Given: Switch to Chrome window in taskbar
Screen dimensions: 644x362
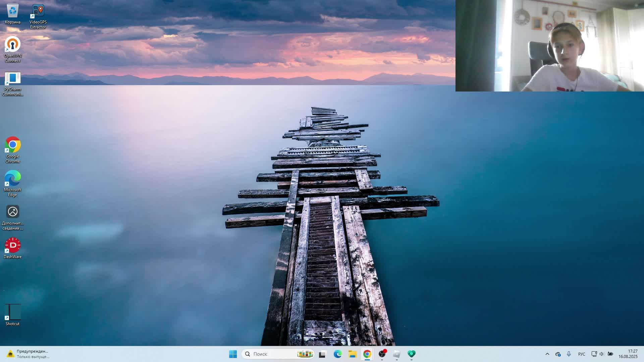Looking at the screenshot, I should (367, 354).
